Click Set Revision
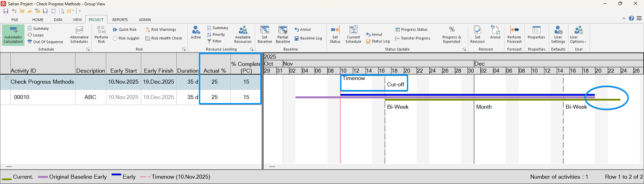The width and height of the screenshot is (644, 184). coord(477,35)
